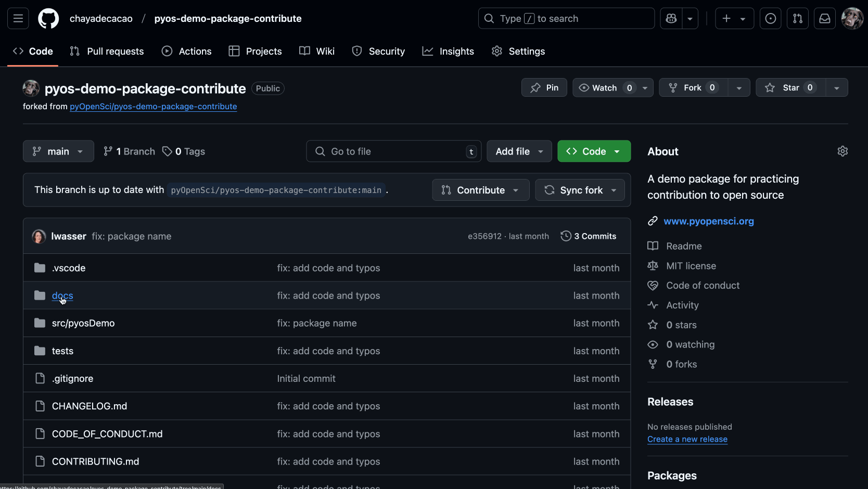Open the issues icon in header

tap(771, 19)
